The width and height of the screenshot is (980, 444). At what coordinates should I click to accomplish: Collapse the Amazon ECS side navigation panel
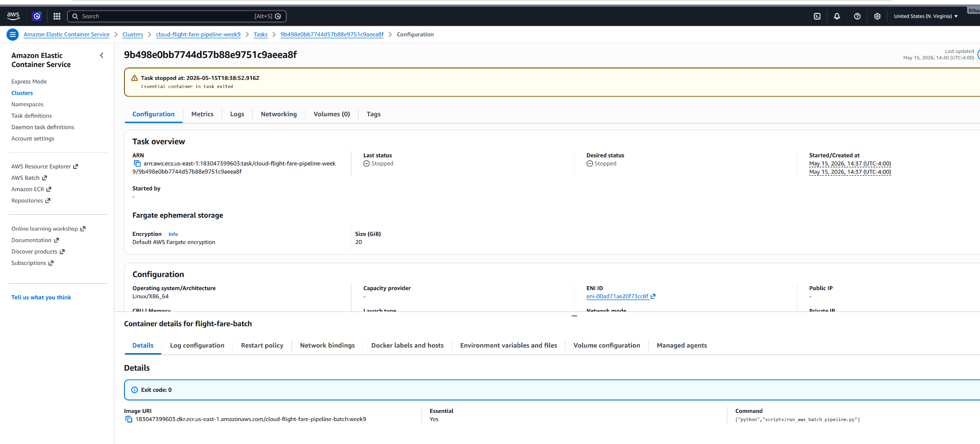pyautogui.click(x=101, y=55)
